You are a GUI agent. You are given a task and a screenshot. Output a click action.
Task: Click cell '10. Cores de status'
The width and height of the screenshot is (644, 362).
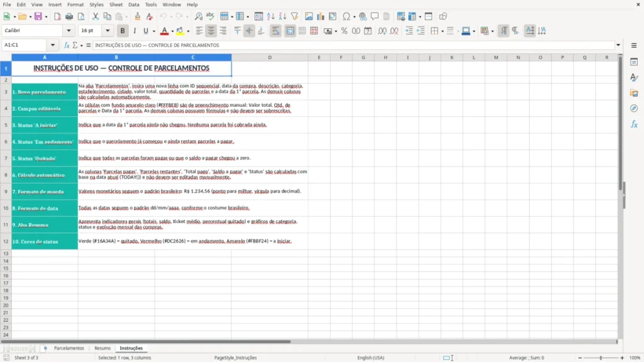click(x=45, y=241)
